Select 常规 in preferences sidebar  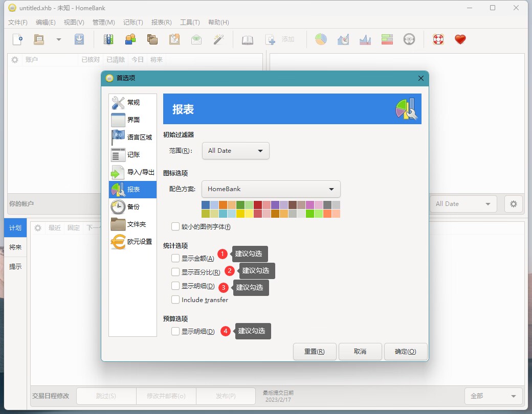[x=132, y=102]
